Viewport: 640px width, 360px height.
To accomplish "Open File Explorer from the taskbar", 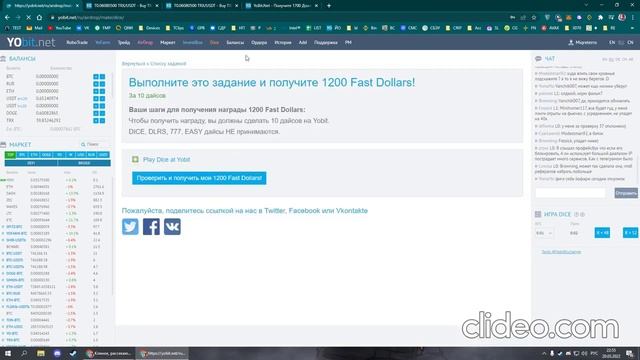I will click(x=41, y=353).
